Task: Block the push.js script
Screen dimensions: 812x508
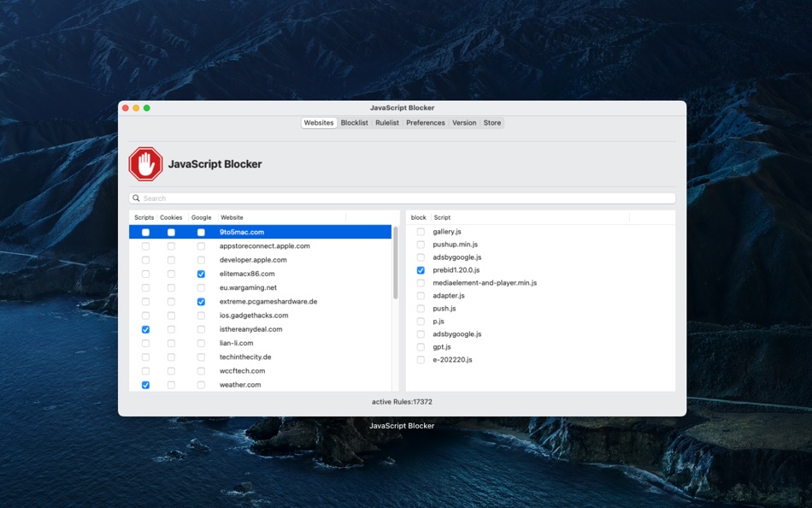Action: coord(421,309)
